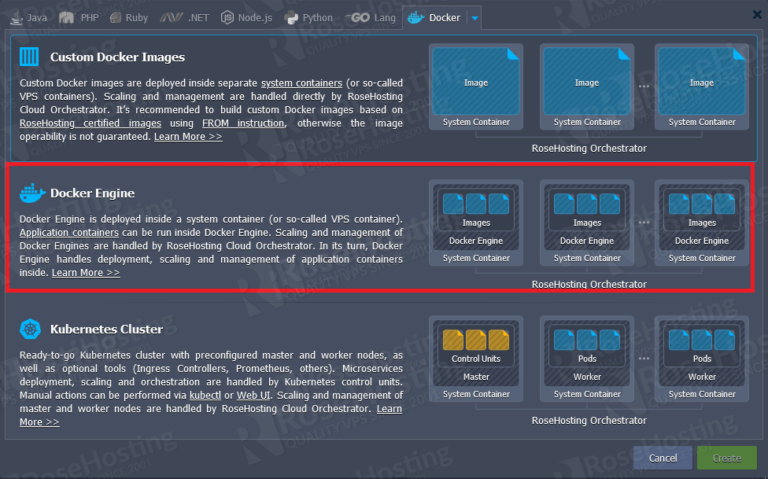
Task: Open the kubectl link
Action: pos(205,395)
